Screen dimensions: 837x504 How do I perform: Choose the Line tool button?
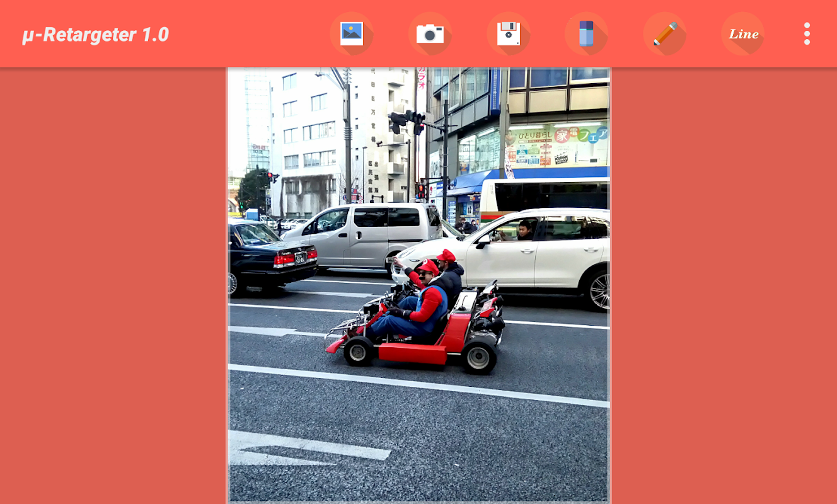coord(743,33)
